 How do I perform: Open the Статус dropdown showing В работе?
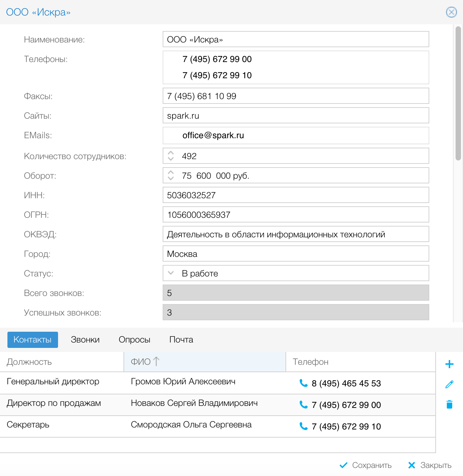tap(171, 273)
